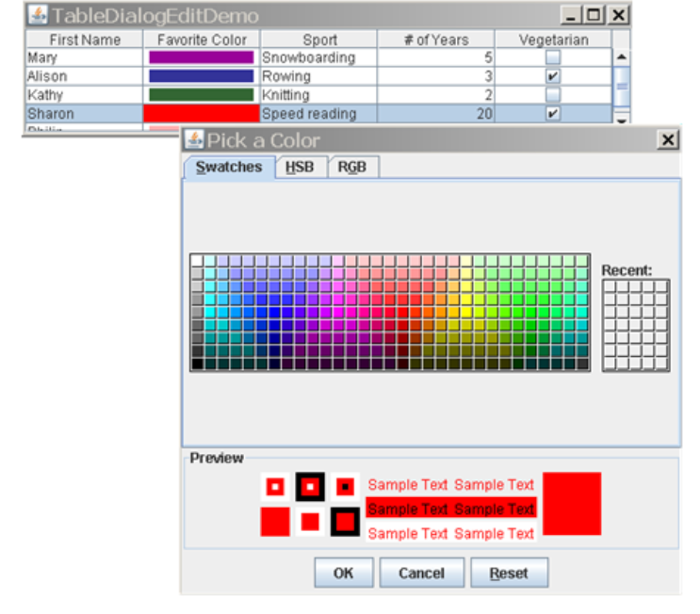Screen dimensions: 700x614
Task: Pick the black swatch at palette bottom-left
Action: click(x=197, y=364)
